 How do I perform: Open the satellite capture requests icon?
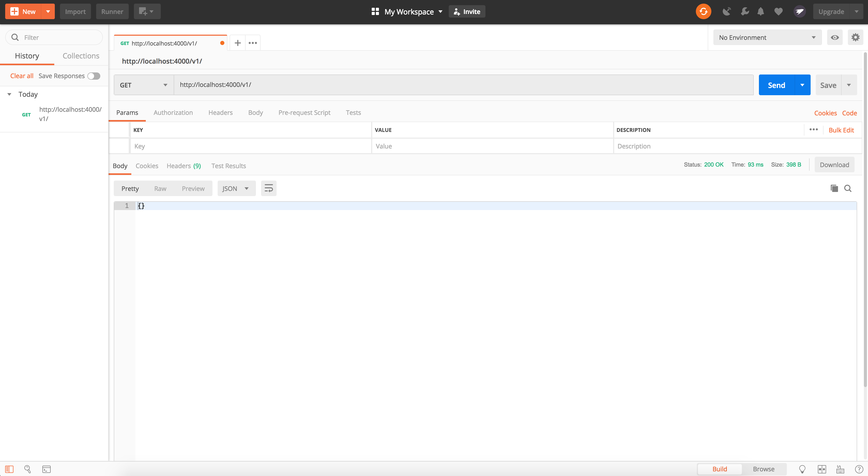coord(726,11)
